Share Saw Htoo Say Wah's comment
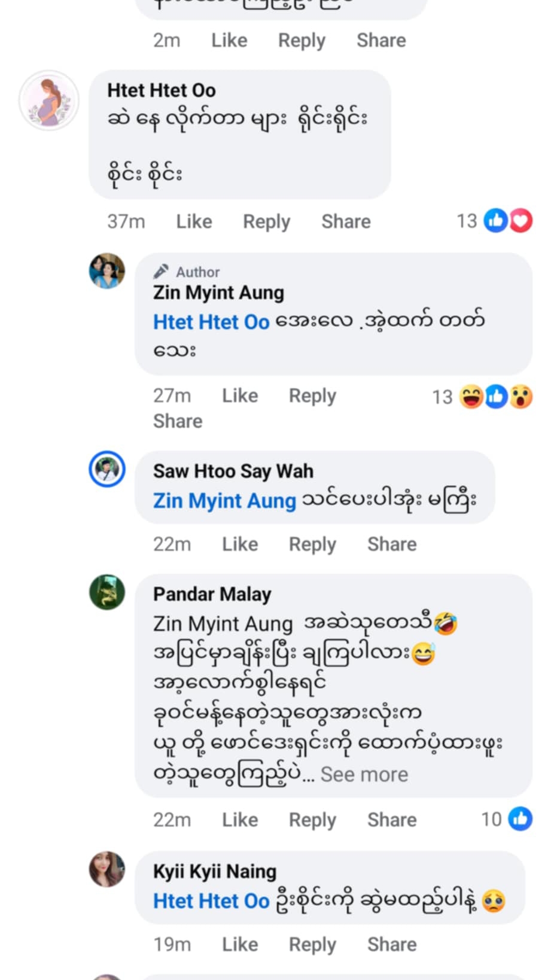 click(392, 544)
